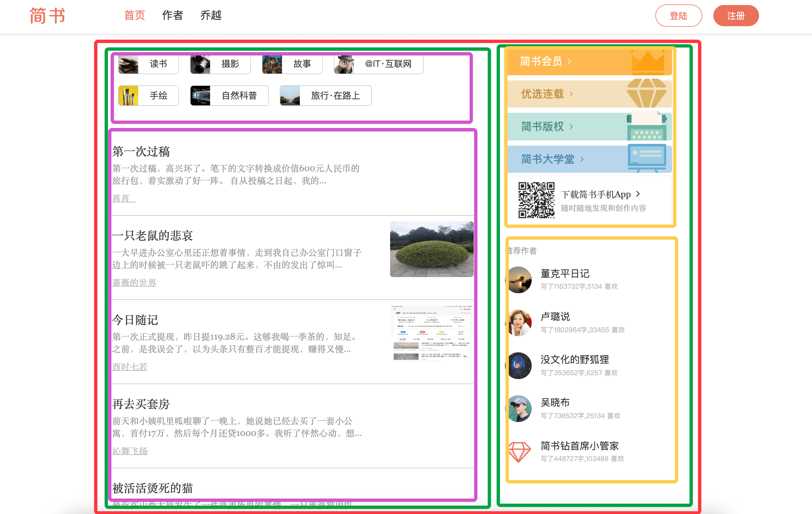Click the 注册 button

pyautogui.click(x=736, y=16)
